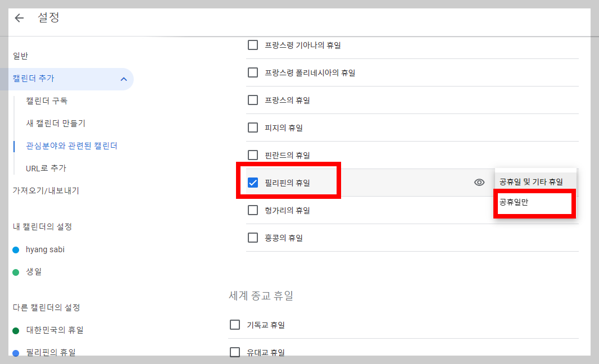Open preview via the eye icon for 필리핀의 휴일
This screenshot has height=364, width=599.
479,181
